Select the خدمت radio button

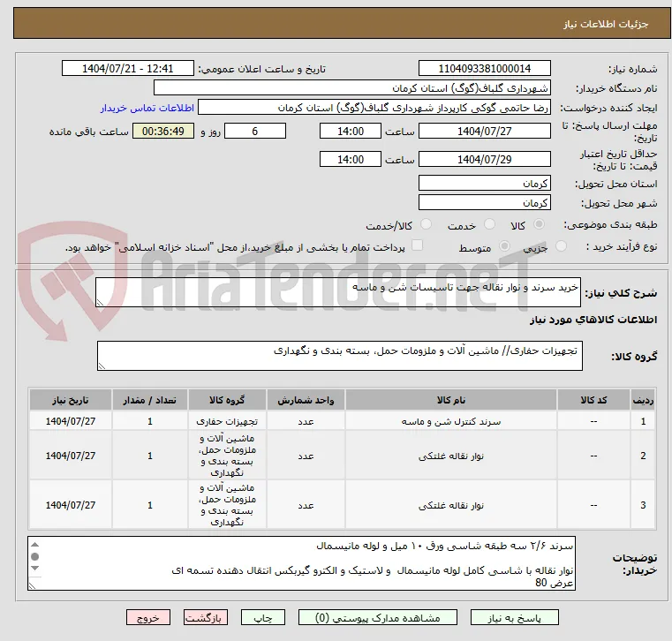click(x=489, y=224)
